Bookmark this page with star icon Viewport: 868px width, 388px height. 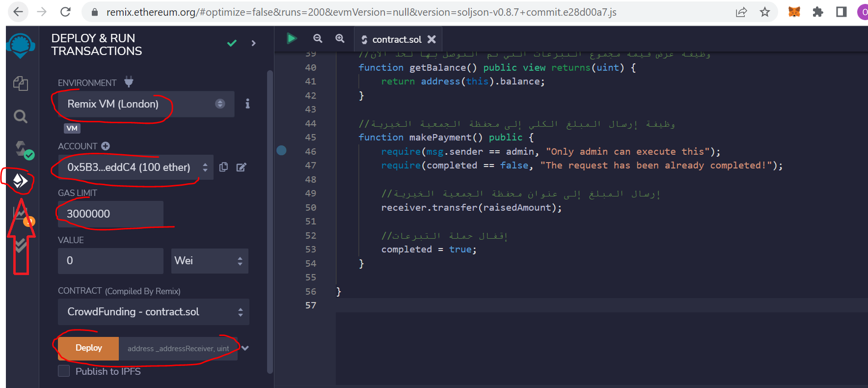(x=765, y=12)
